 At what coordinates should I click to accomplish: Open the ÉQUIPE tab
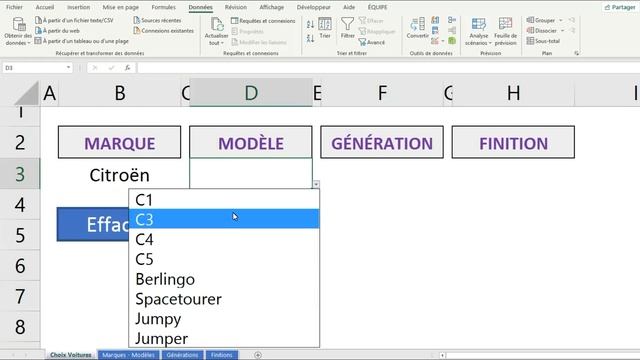pyautogui.click(x=378, y=7)
